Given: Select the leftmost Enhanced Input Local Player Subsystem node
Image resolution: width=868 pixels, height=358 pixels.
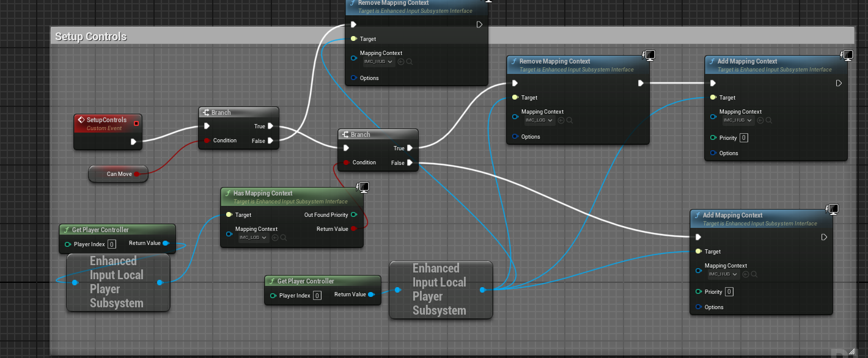Looking at the screenshot, I should point(117,282).
